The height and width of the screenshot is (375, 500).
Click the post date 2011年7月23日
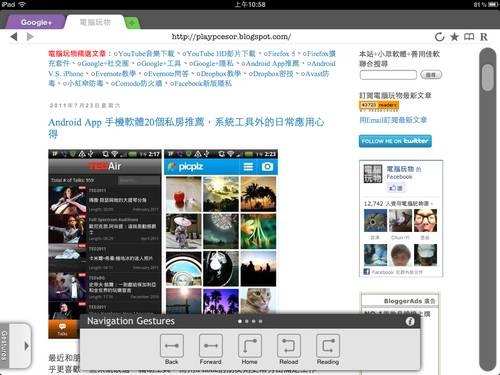tap(85, 105)
